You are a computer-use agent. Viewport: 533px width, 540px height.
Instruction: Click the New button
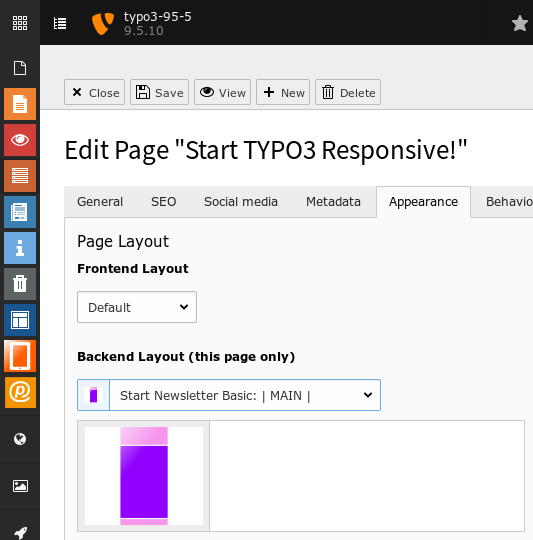point(283,92)
